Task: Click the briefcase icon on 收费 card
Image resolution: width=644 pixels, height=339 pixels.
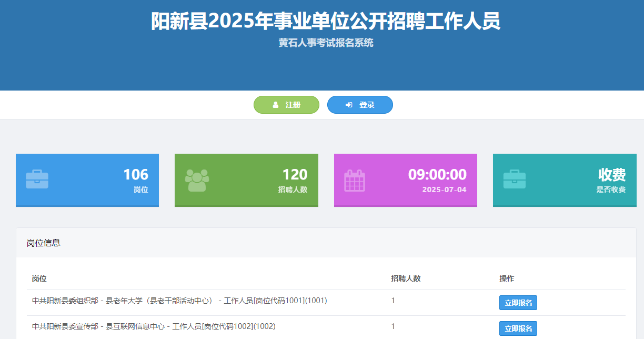Action: click(x=515, y=179)
